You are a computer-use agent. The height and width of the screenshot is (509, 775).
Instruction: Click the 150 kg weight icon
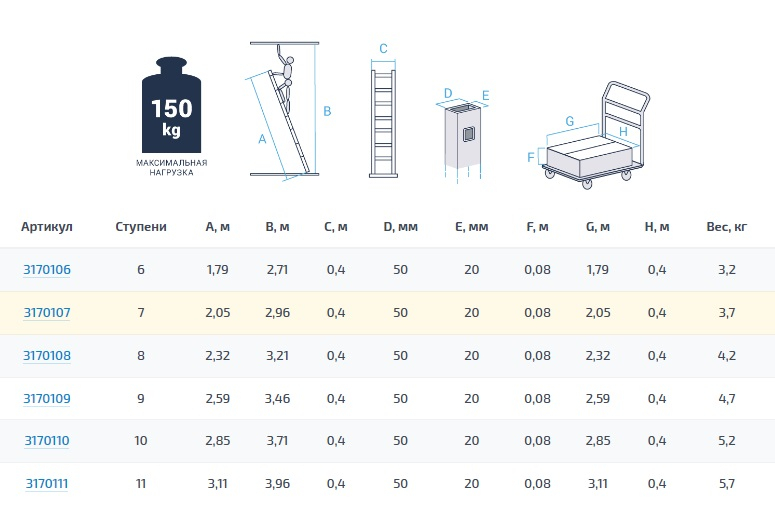pos(171,105)
